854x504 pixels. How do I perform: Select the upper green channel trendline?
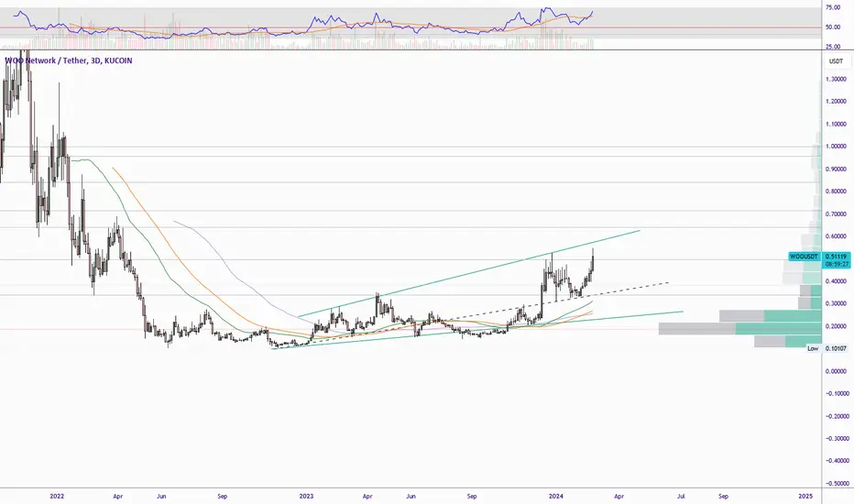[468, 274]
